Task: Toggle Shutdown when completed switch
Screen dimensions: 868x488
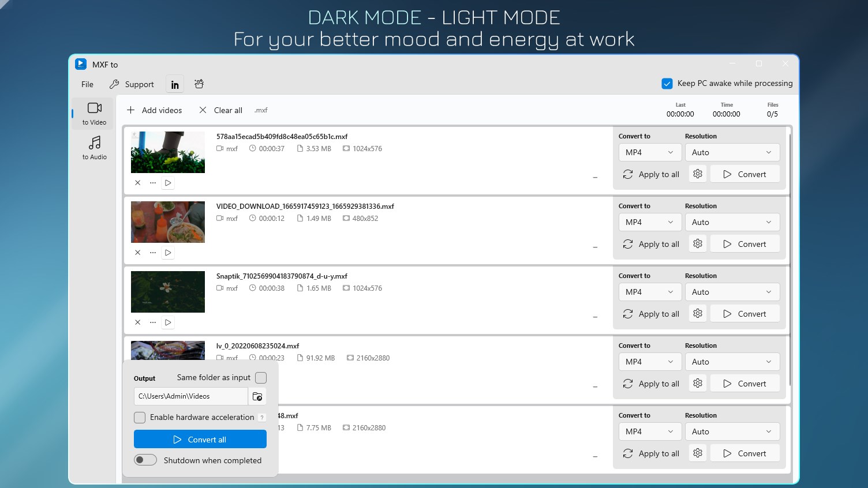Action: coord(145,460)
